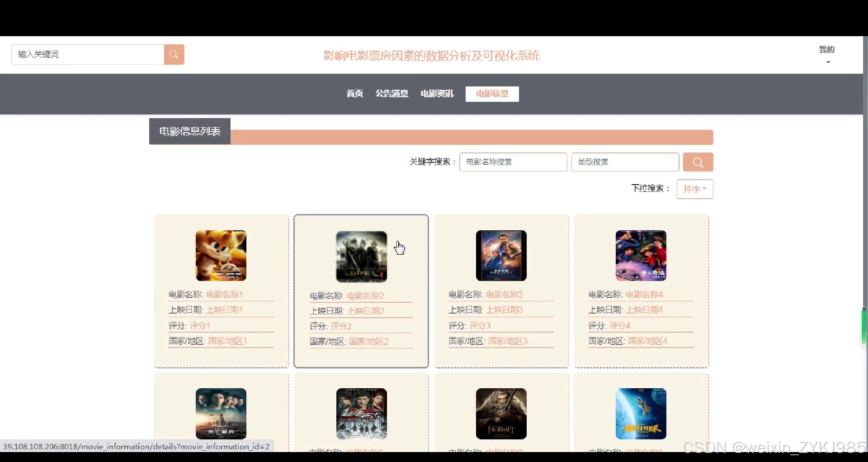Image resolution: width=868 pixels, height=462 pixels.
Task: Open the 电影资讯 nav item
Action: [x=437, y=94]
